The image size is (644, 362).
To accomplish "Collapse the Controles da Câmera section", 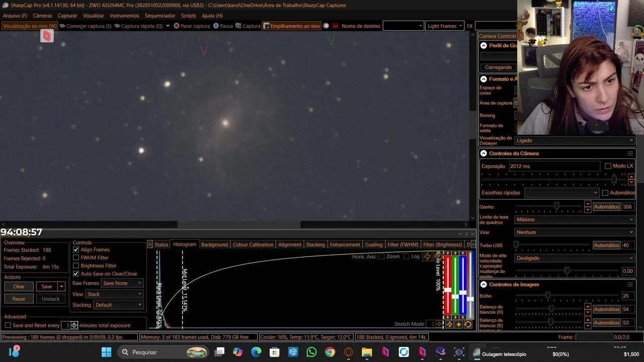I will 484,153.
